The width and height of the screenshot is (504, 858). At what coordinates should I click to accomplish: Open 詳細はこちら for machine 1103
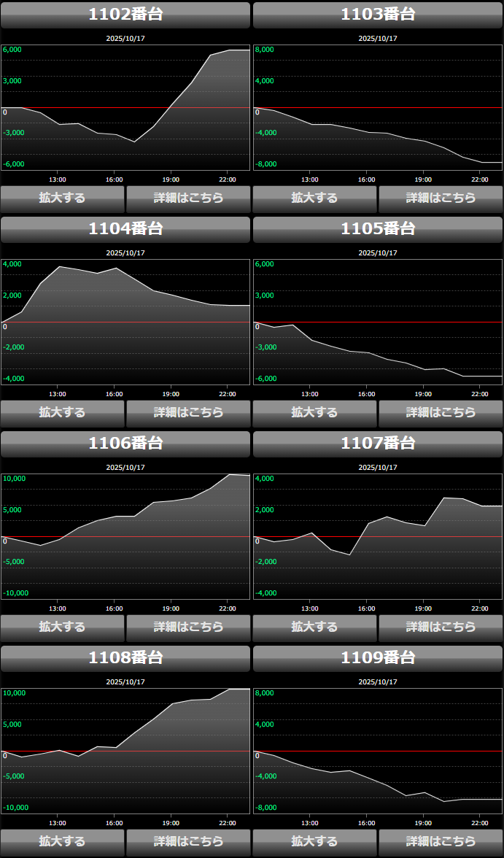441,198
